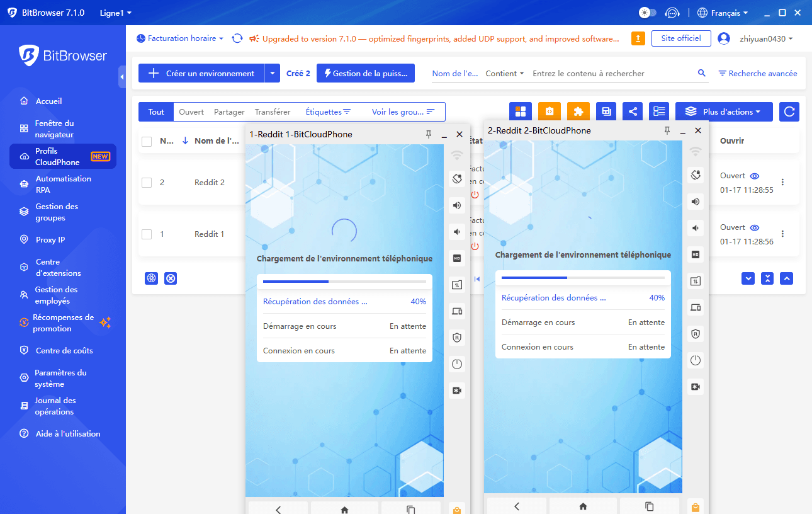
Task: Open the Contient filter dropdown
Action: tap(505, 74)
